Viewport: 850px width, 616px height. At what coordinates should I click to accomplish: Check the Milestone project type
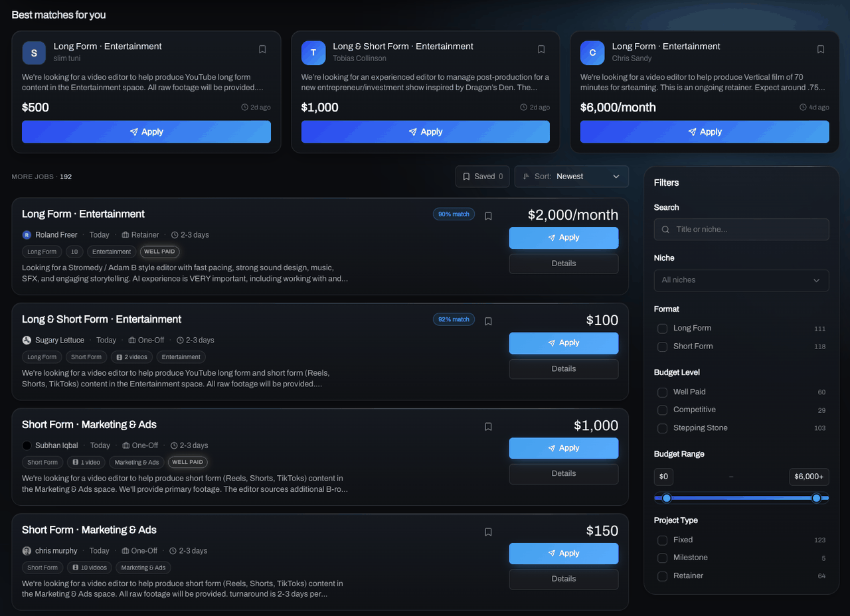point(662,558)
